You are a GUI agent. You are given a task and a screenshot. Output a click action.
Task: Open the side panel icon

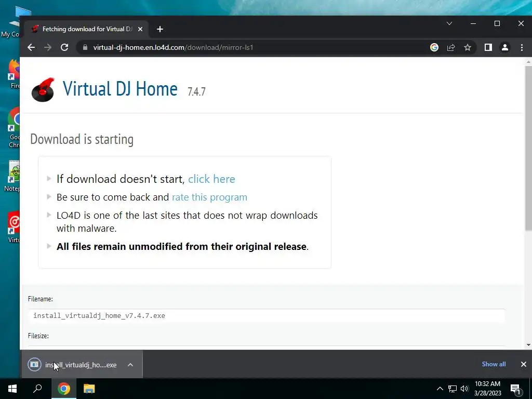[488, 47]
